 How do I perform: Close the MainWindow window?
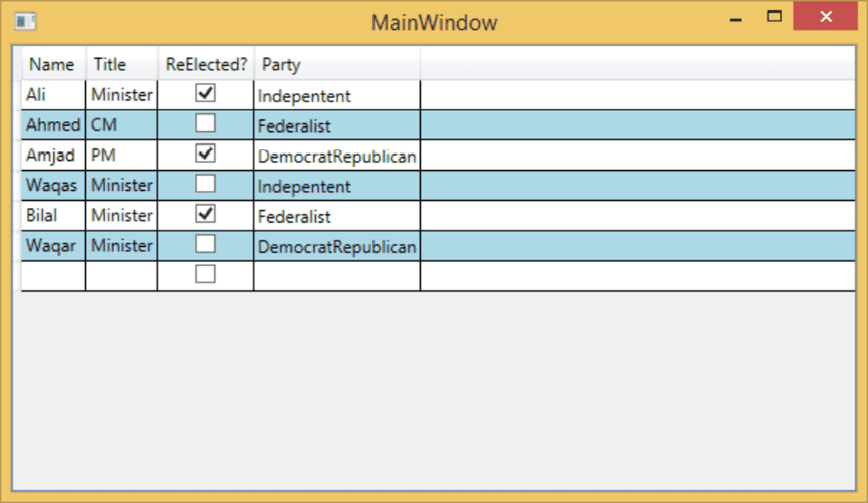pos(825,16)
